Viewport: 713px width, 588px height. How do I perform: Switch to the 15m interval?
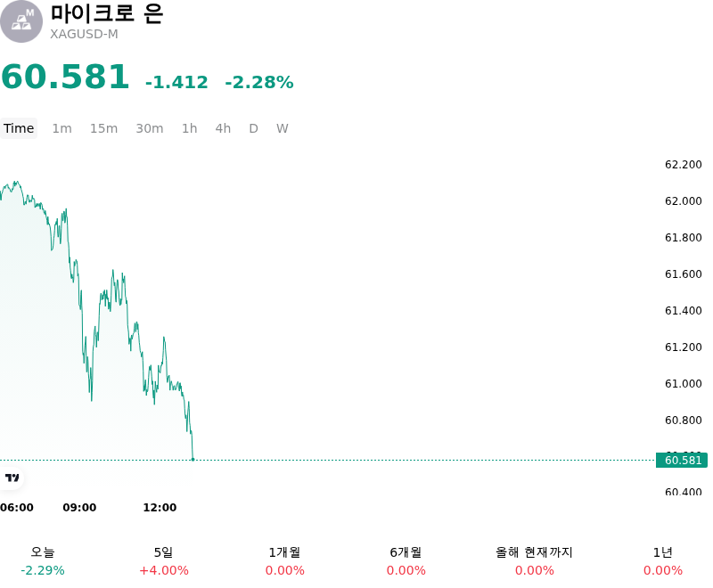[x=103, y=128]
